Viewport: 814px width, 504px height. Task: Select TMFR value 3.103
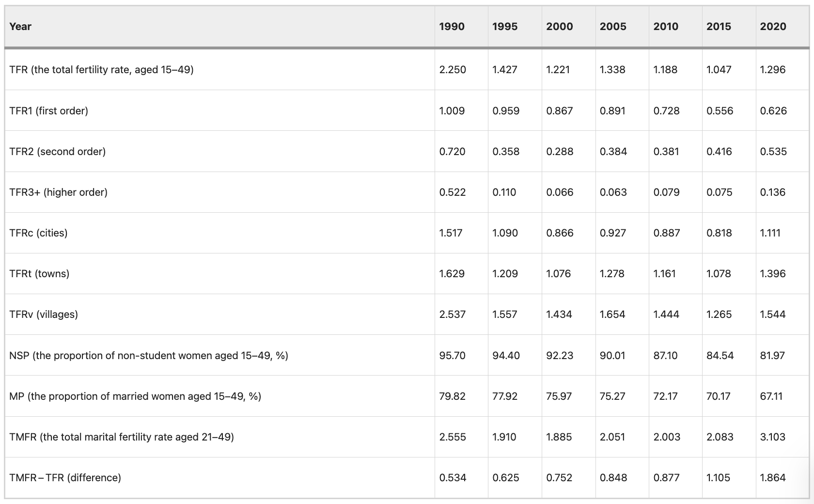click(x=773, y=437)
